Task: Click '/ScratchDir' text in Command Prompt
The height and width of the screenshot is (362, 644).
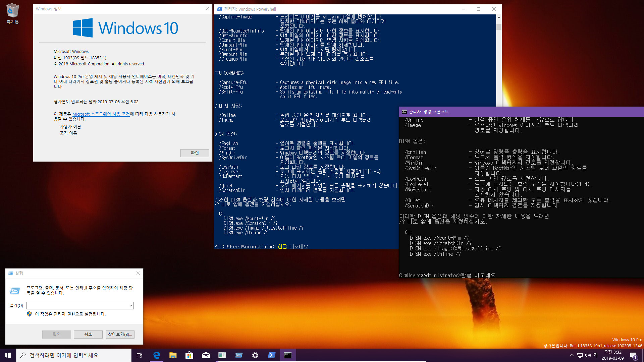Action: click(x=419, y=205)
